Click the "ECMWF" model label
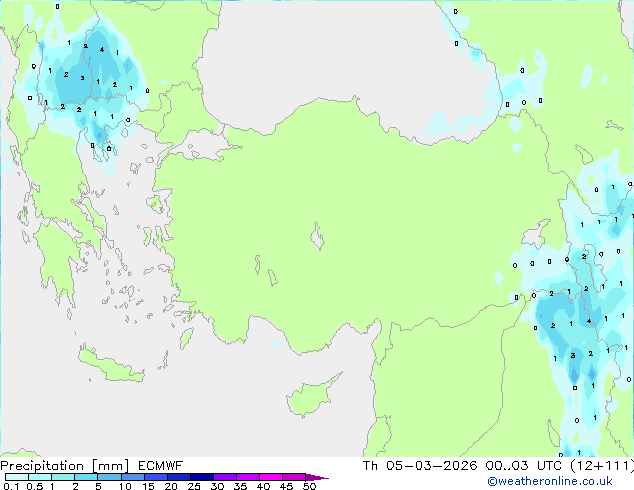Screen dimensions: 634x490 point(161,466)
